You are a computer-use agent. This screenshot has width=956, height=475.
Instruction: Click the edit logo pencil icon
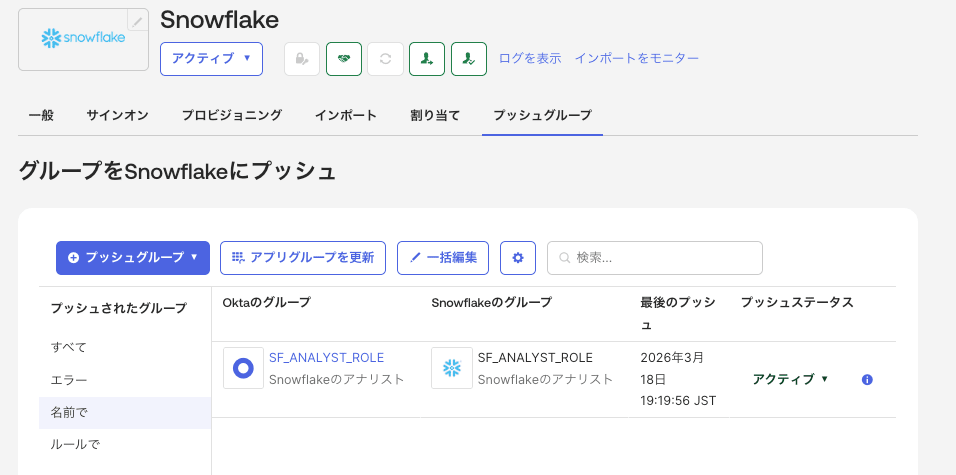(138, 20)
